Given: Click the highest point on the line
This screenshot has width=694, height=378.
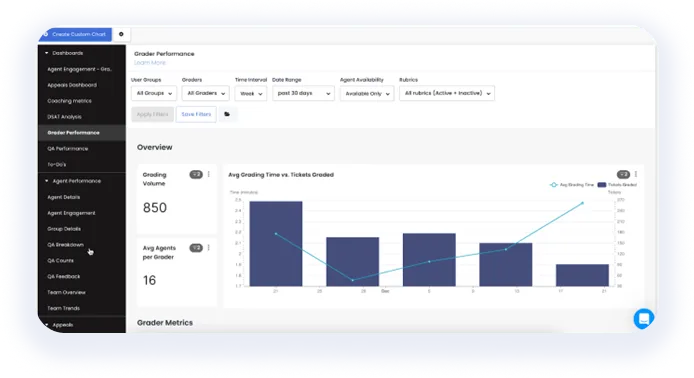Looking at the screenshot, I should [582, 203].
